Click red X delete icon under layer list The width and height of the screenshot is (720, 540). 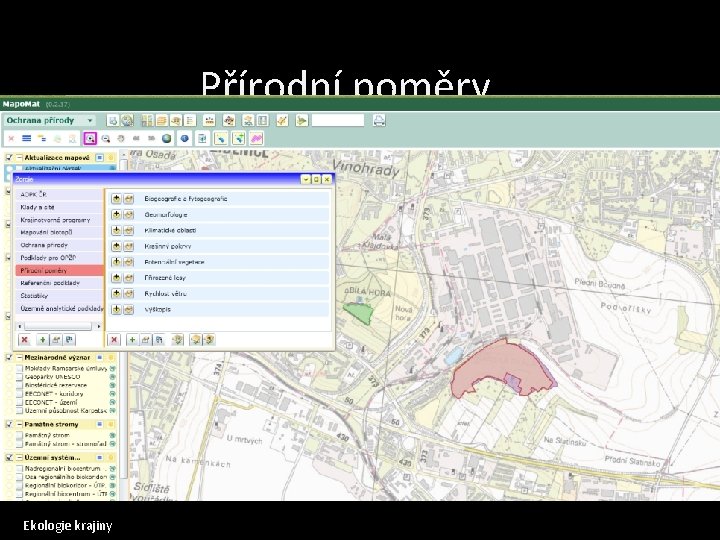(114, 340)
